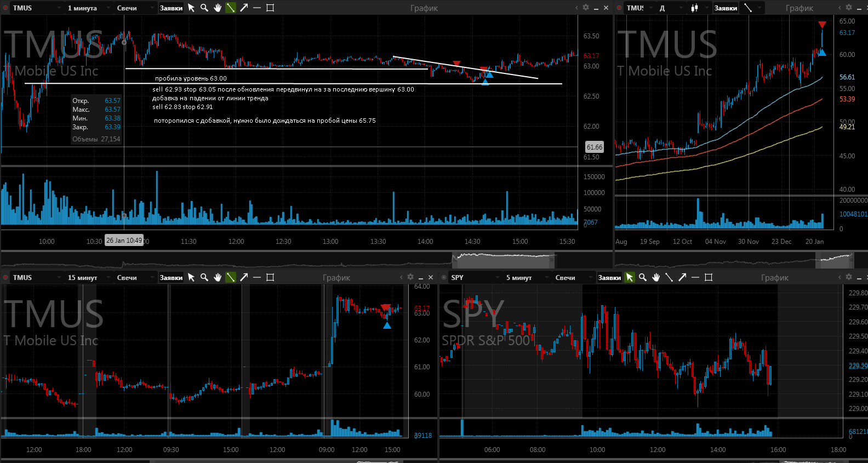This screenshot has width=868, height=463.
Task: Click left chevron in 1-minute TMUS chart header
Action: pos(576,8)
